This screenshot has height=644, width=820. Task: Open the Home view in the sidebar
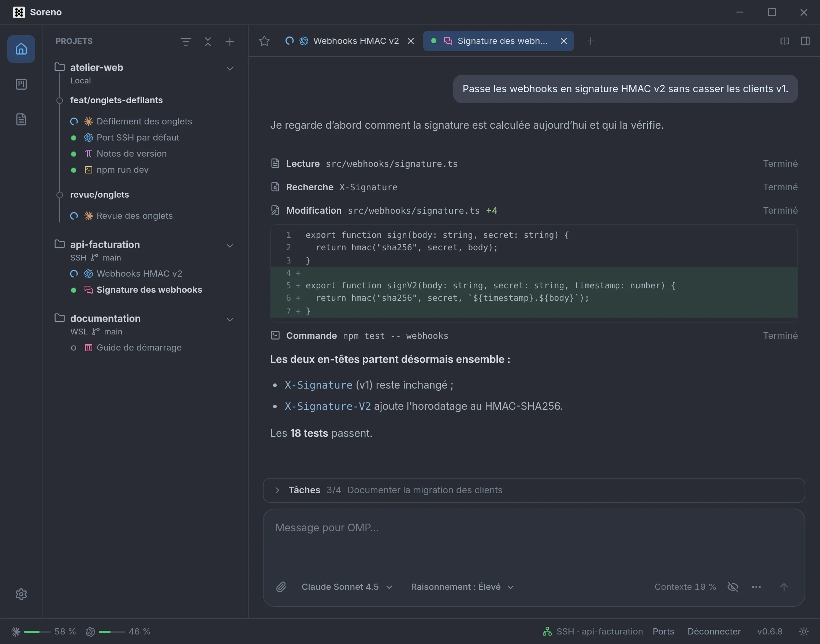coord(21,49)
